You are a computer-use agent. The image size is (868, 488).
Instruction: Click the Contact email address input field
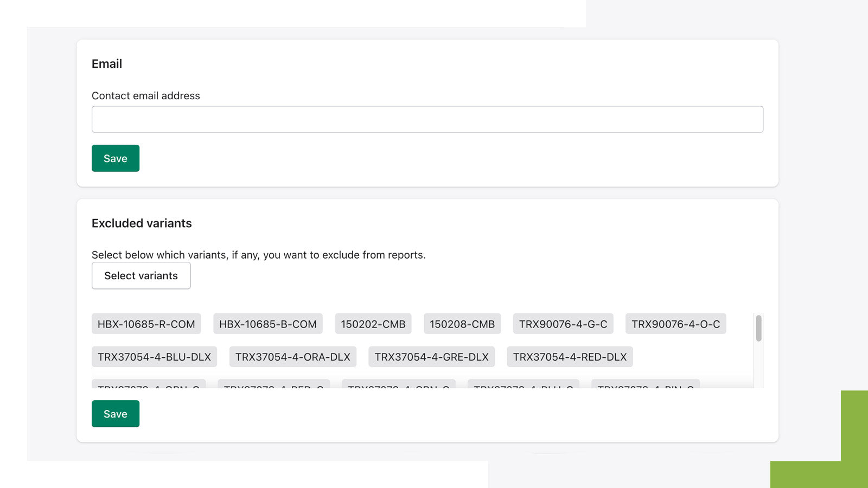(427, 119)
